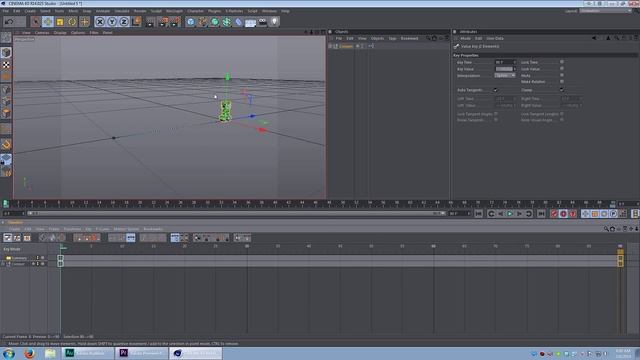Toggle Keep Visual Angle checkbox
Screen dimensions: 640x360
(x=562, y=120)
